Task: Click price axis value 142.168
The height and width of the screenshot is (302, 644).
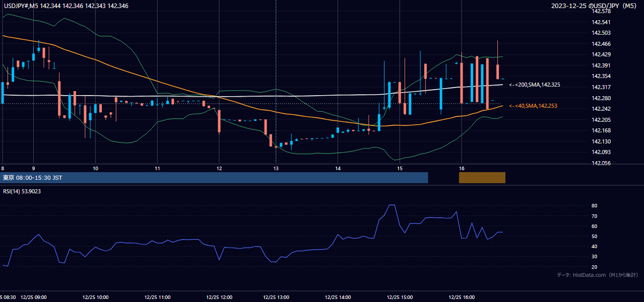Action: coord(601,131)
